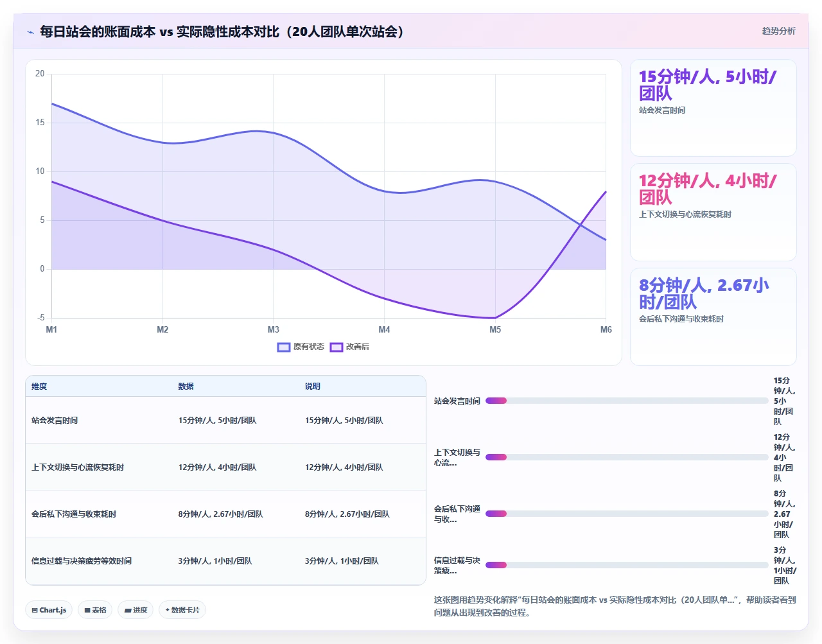Screen dimensions: 822x644
Task: Select the 会后私下沟通与收束耗时 table row
Action: coord(225,514)
